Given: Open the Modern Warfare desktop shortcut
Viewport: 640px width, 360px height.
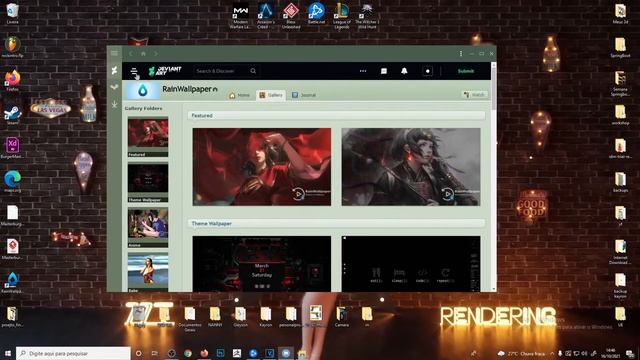Looking at the screenshot, I should tap(240, 16).
